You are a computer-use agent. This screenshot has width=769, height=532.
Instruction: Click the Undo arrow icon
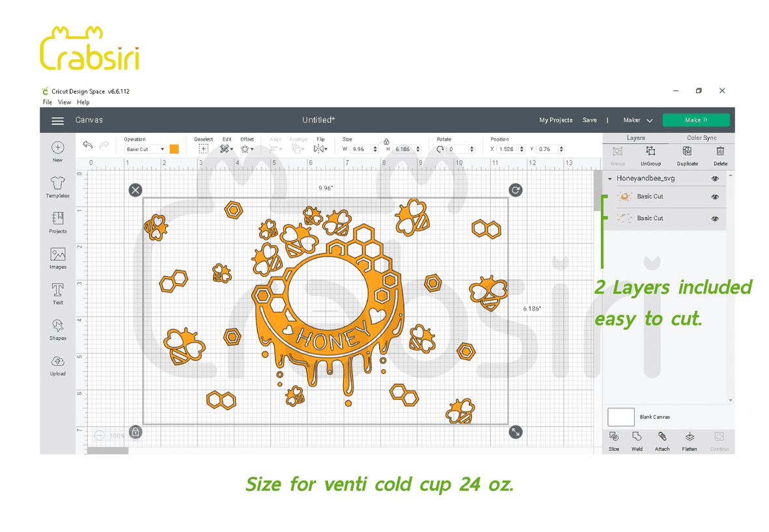coord(88,145)
